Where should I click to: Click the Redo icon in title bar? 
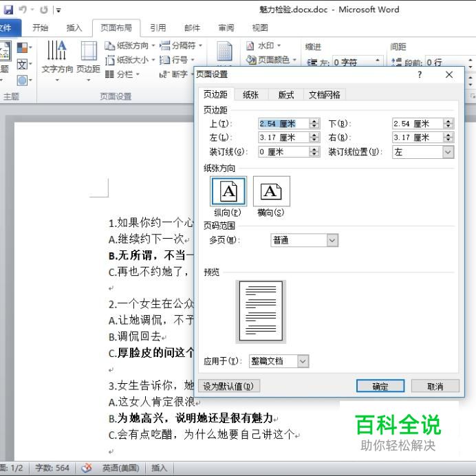(44, 10)
